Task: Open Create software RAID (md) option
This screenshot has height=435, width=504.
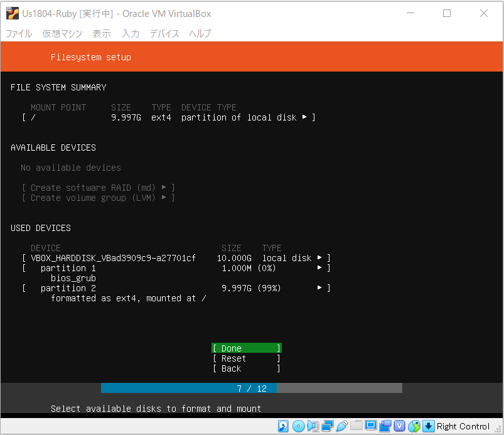Action: (x=99, y=188)
